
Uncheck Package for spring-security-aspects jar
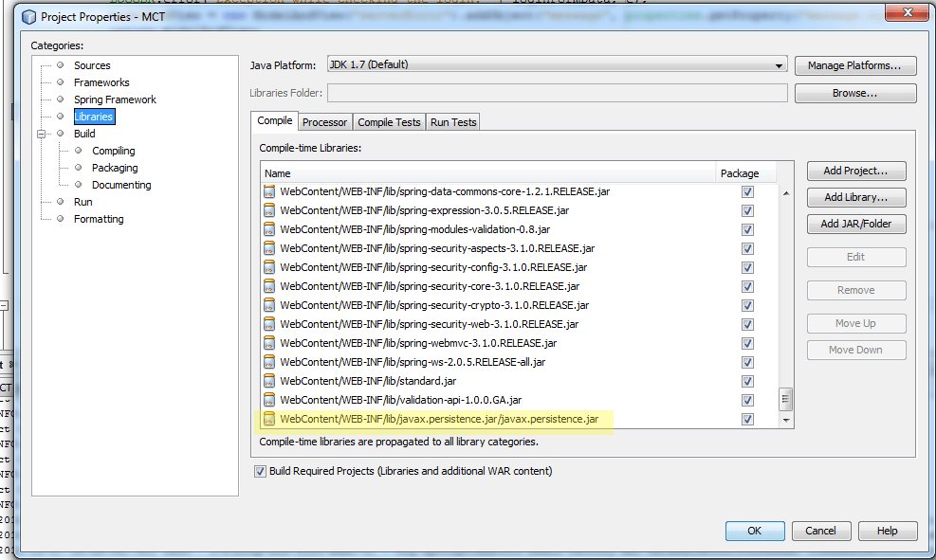[747, 248]
